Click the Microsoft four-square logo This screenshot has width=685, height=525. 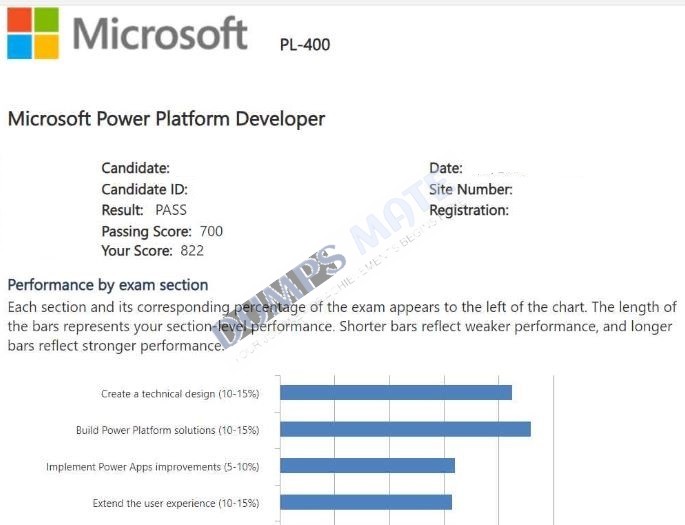33,33
